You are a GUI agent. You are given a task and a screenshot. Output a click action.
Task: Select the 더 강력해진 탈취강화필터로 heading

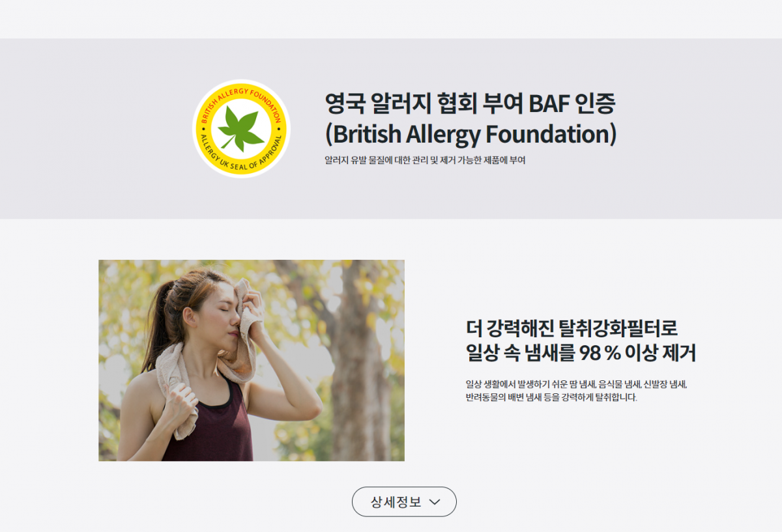tap(572, 328)
